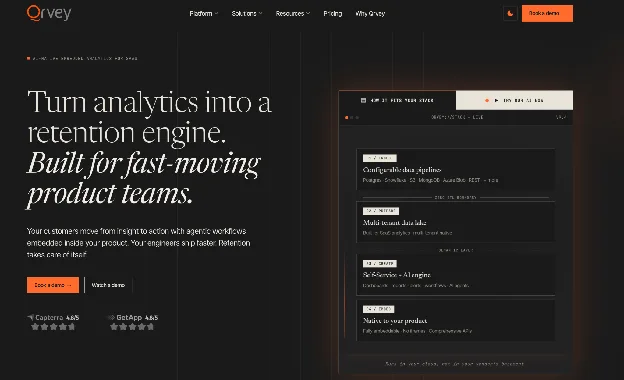
Task: Click the label badge above Multi-tenant data lake
Action: pyautogui.click(x=381, y=211)
